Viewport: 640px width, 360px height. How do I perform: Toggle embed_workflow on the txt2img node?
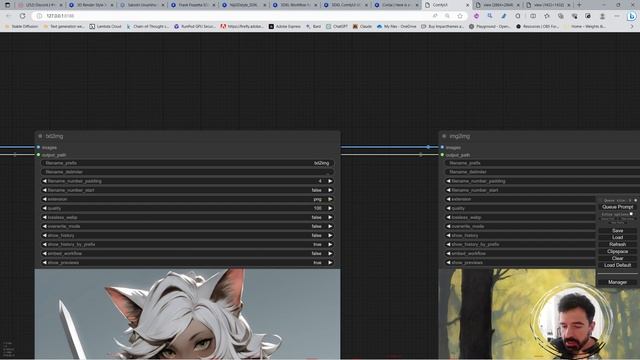(x=187, y=253)
